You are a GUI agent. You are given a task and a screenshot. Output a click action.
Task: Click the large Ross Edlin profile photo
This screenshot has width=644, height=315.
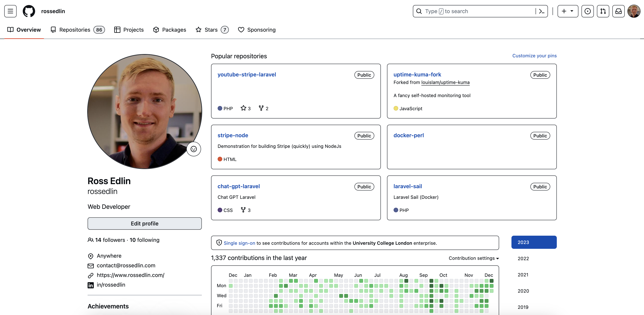[x=145, y=111]
